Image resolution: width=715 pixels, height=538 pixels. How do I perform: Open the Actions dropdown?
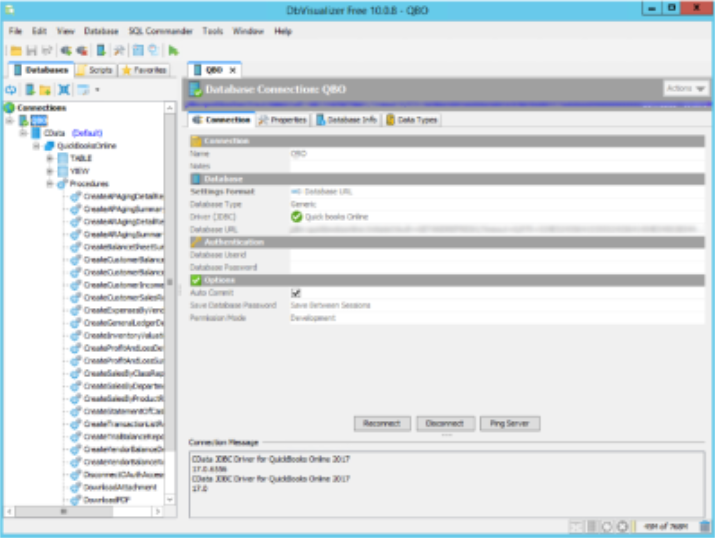685,88
